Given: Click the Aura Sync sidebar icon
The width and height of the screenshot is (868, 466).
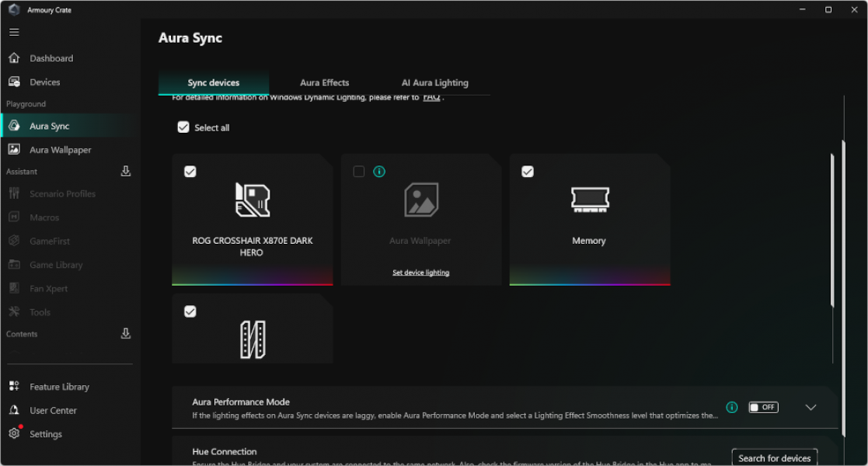Looking at the screenshot, I should (14, 126).
